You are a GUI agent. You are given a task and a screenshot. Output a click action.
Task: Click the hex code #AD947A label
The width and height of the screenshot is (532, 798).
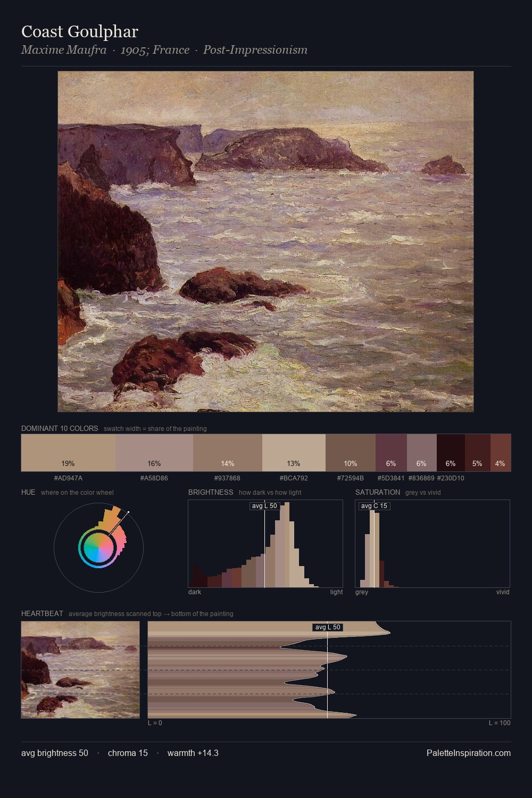click(x=68, y=478)
